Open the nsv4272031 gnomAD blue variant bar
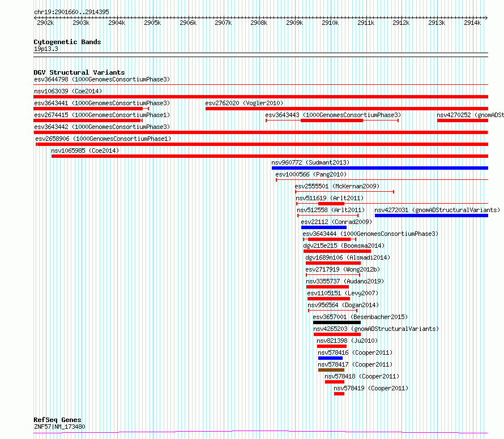Screen dimensions: 504x439 (432, 216)
